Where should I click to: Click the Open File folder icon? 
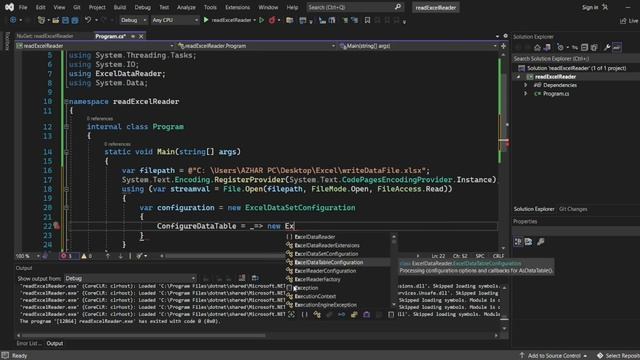(56, 20)
